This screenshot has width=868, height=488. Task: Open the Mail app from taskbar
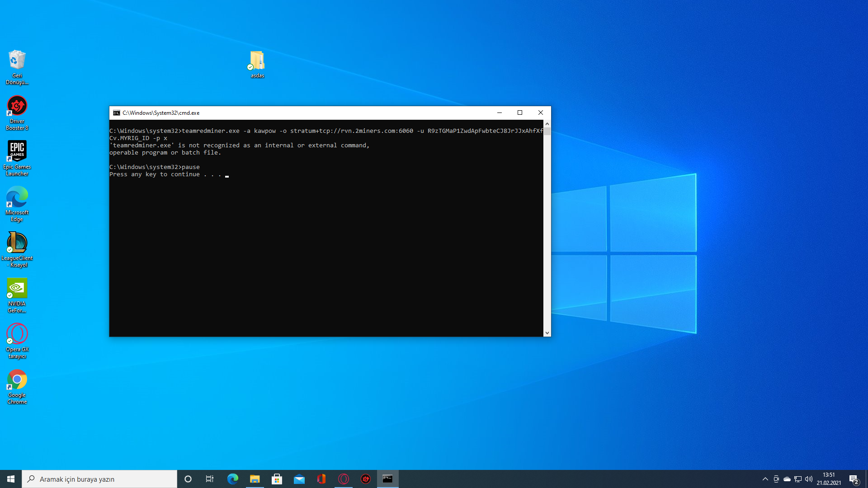[x=299, y=479]
